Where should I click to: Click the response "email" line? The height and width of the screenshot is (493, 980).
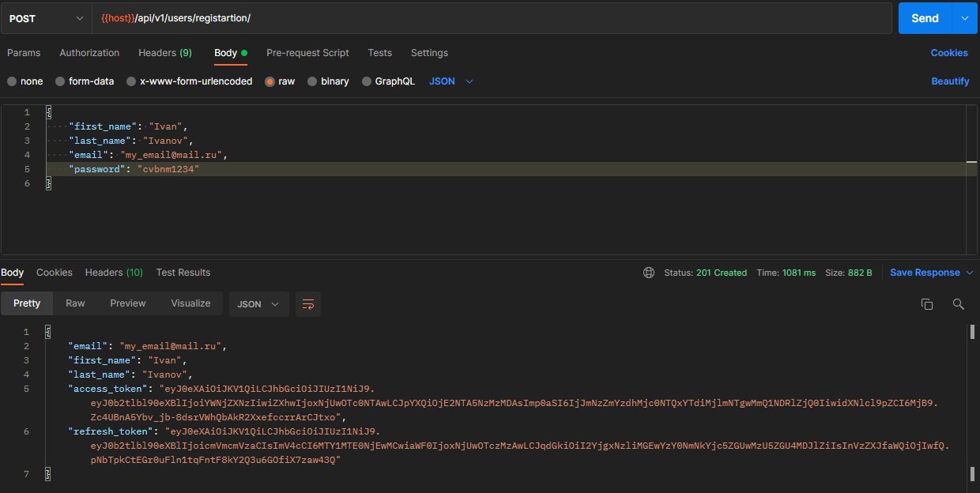pos(148,346)
